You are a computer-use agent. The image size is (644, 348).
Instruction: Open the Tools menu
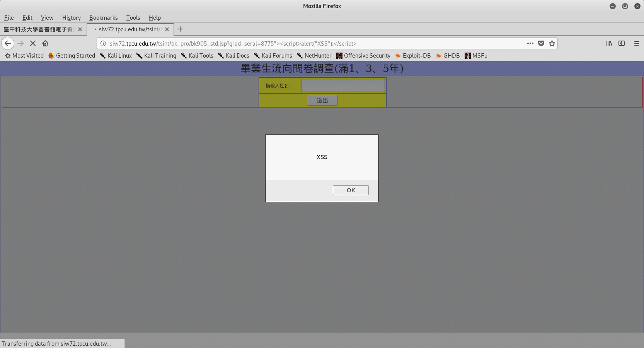pyautogui.click(x=133, y=18)
